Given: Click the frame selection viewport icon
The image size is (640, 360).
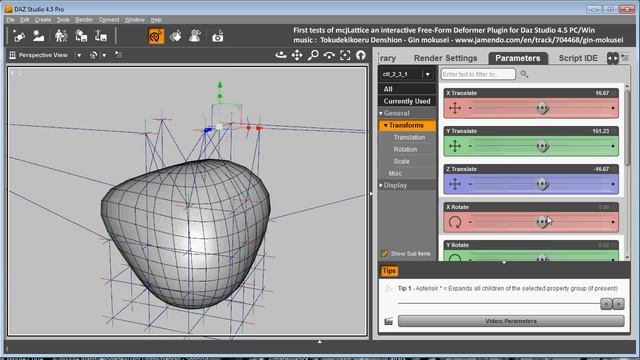Looking at the screenshot, I should point(345,55).
